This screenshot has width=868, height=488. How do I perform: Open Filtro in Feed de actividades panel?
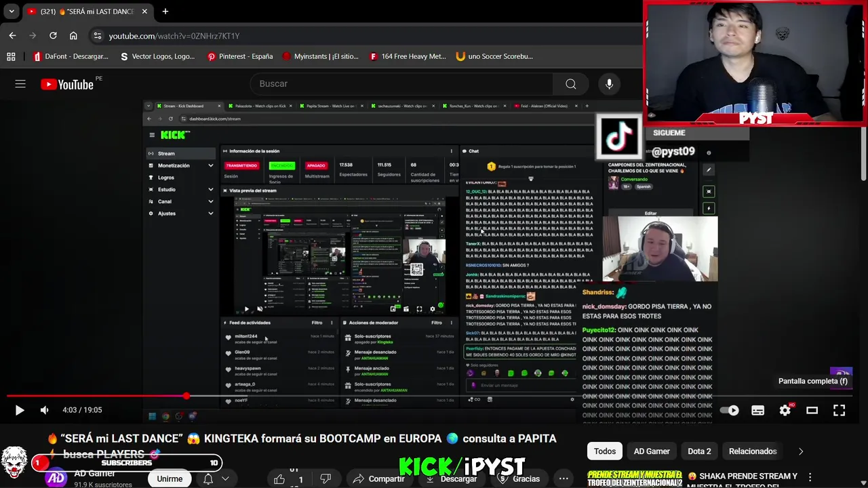(317, 323)
